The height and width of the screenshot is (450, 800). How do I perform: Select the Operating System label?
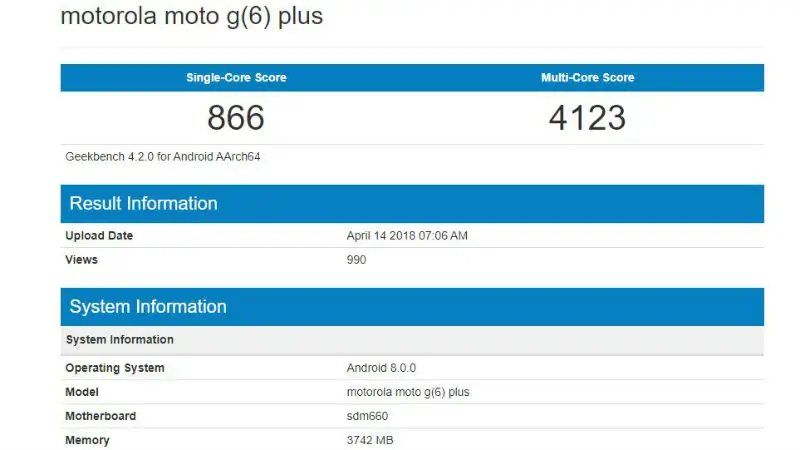pos(115,368)
